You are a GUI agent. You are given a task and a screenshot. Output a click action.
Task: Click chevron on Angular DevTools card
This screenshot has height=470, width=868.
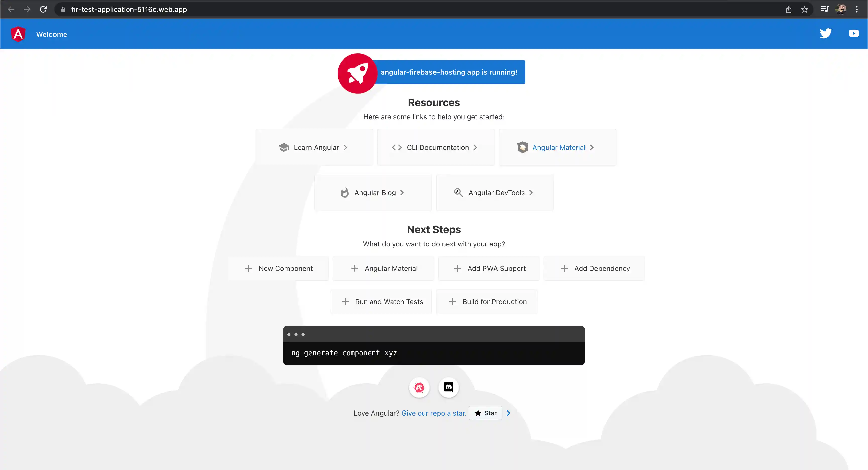531,192
